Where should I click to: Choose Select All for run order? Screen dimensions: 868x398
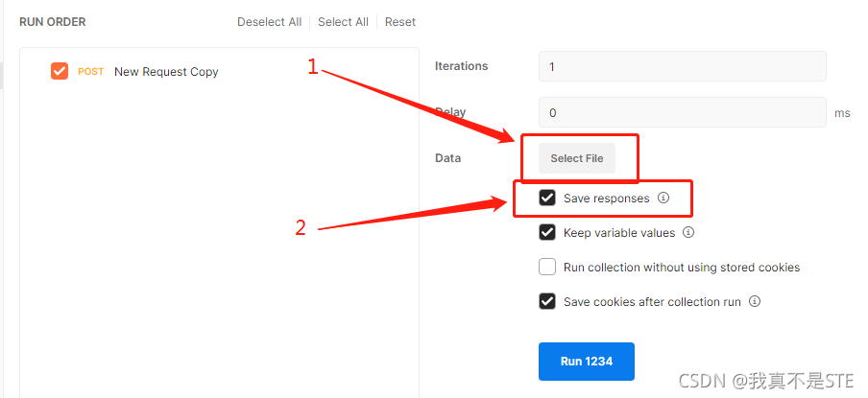[x=343, y=22]
